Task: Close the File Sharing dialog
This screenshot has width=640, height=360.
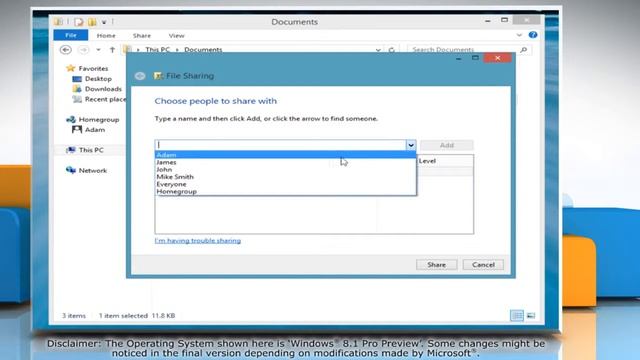Action: (x=498, y=58)
